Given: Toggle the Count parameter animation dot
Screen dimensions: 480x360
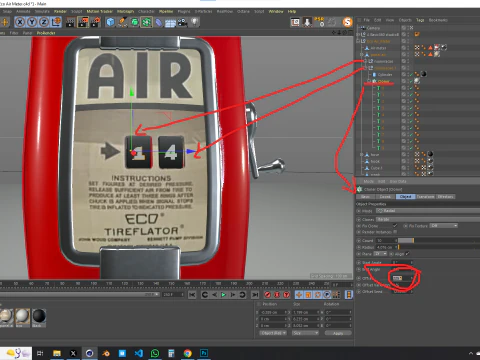Looking at the screenshot, I should click(359, 240).
